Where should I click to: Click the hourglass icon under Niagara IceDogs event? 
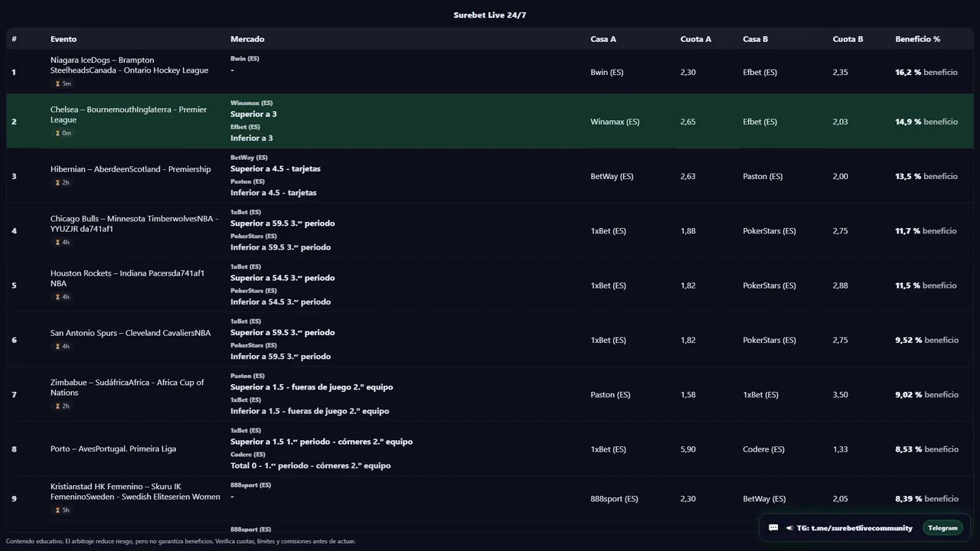tap(57, 84)
